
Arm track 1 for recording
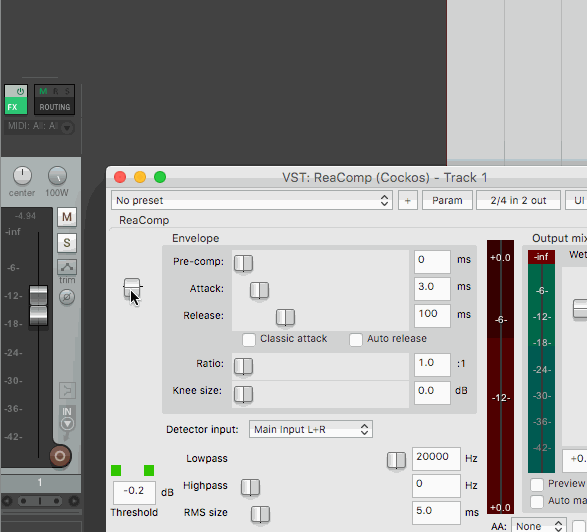[60, 456]
